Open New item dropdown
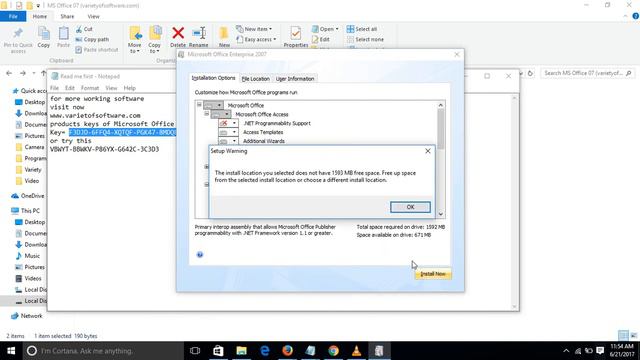 point(254,29)
